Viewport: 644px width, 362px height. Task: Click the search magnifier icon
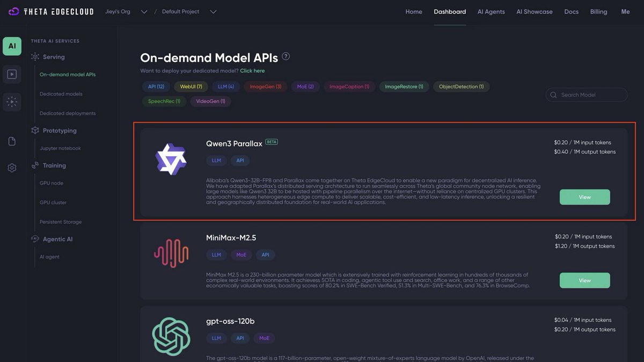pyautogui.click(x=554, y=95)
